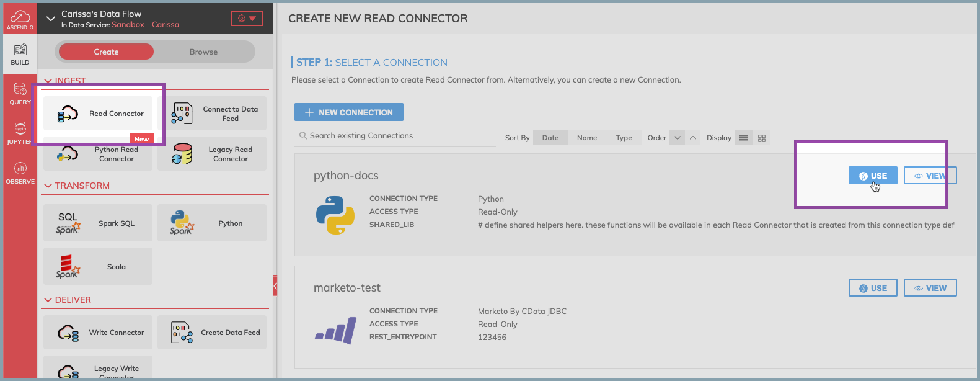This screenshot has width=980, height=381.
Task: Collapse the DELIVER section
Action: click(x=48, y=300)
